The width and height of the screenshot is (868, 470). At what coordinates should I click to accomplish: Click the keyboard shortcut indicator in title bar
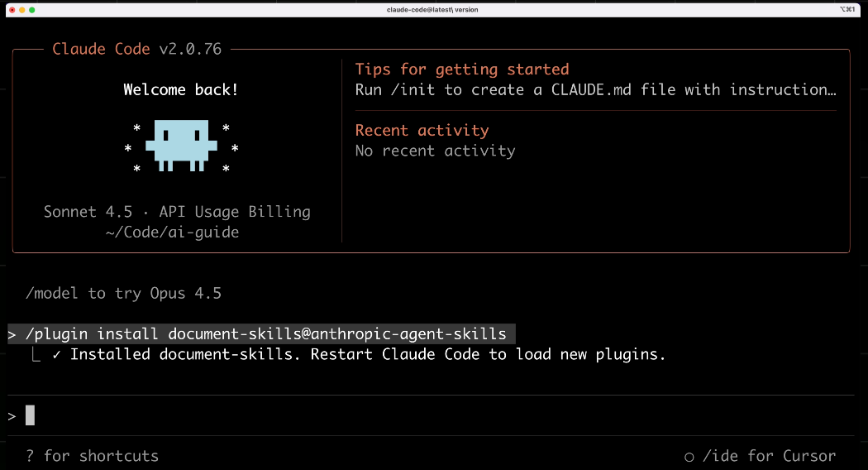[847, 9]
